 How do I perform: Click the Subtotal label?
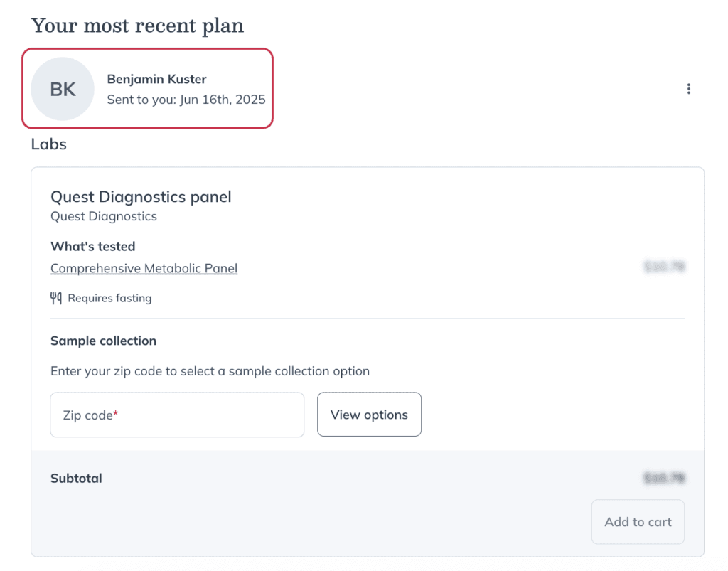pyautogui.click(x=76, y=478)
